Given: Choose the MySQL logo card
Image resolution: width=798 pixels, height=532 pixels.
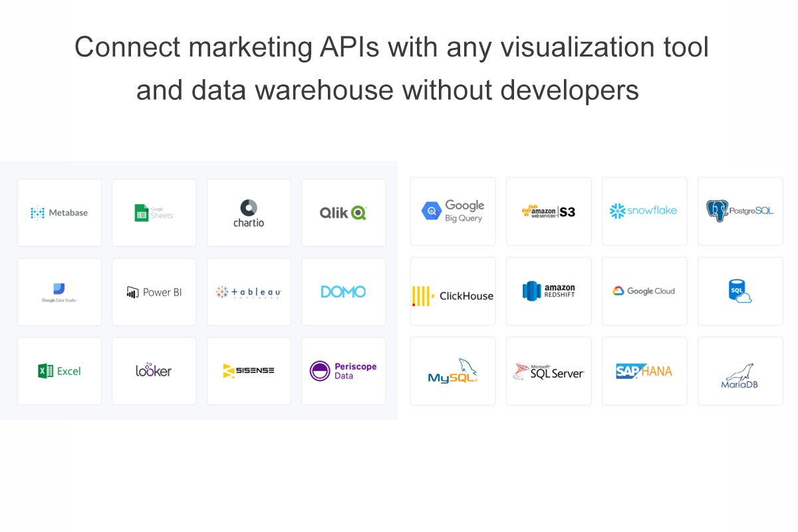Looking at the screenshot, I should [453, 371].
